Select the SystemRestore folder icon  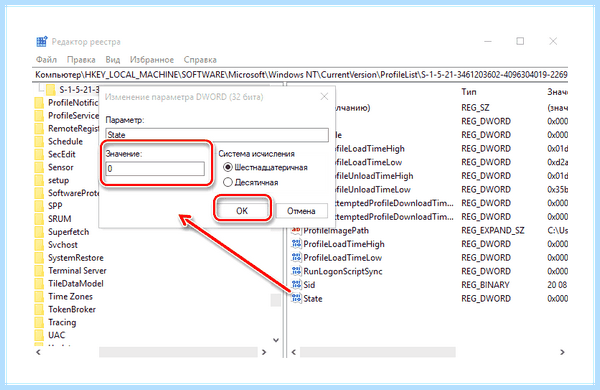tap(39, 258)
